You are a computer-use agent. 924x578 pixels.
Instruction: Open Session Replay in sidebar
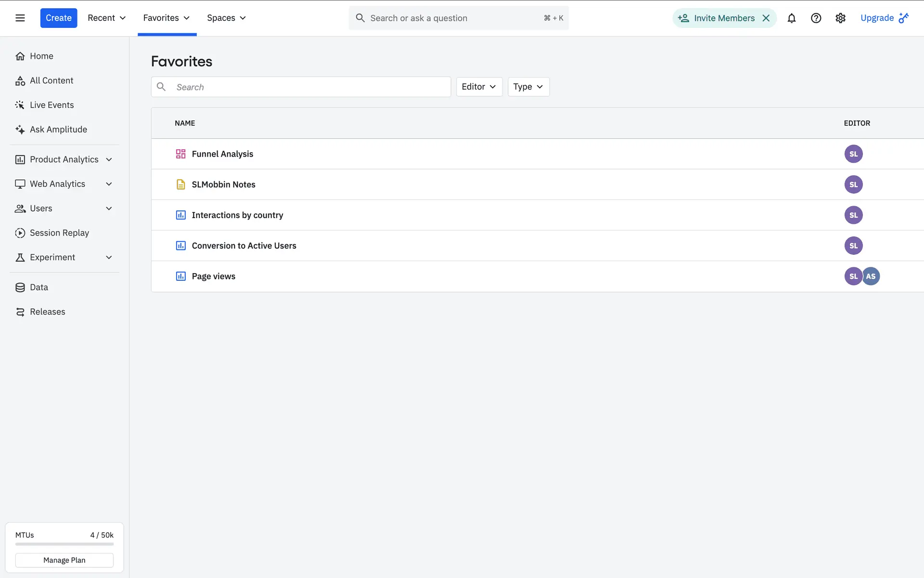(x=59, y=233)
